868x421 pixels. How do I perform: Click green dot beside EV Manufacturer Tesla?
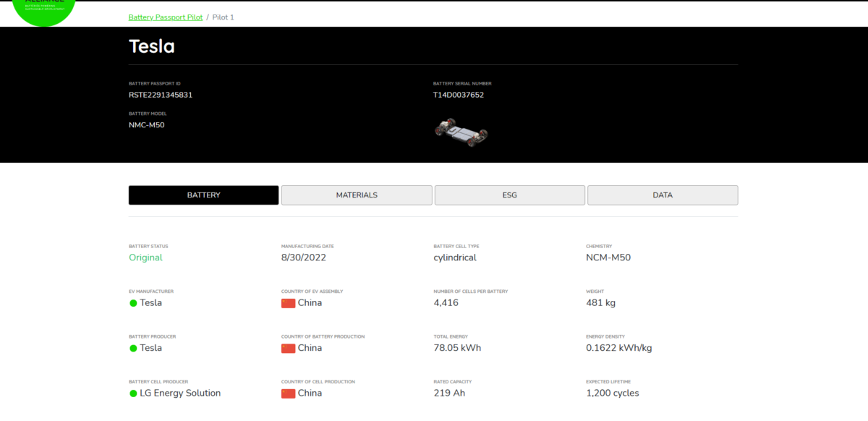[133, 303]
